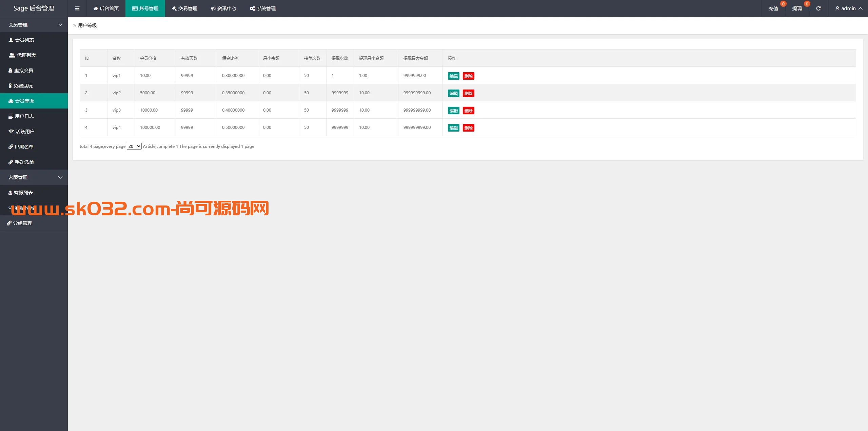The width and height of the screenshot is (868, 431).
Task: Click 编辑 button for vip1 row
Action: tap(453, 76)
